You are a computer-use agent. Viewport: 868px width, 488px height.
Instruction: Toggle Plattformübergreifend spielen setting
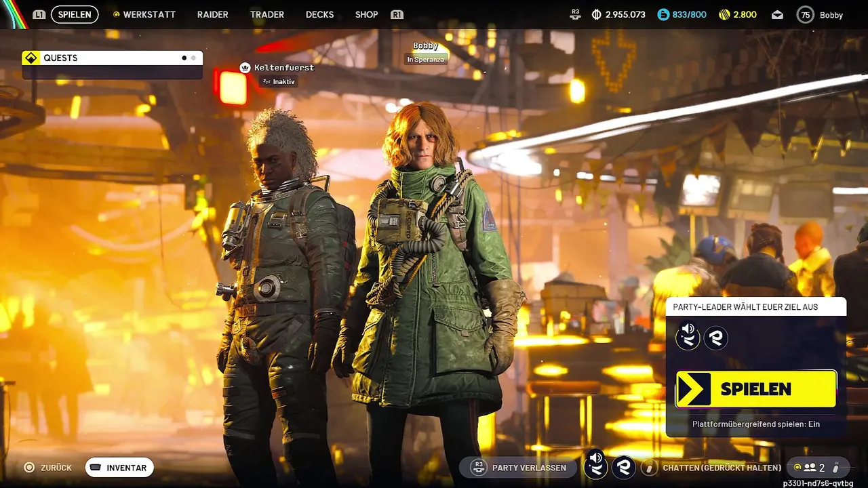(x=756, y=424)
